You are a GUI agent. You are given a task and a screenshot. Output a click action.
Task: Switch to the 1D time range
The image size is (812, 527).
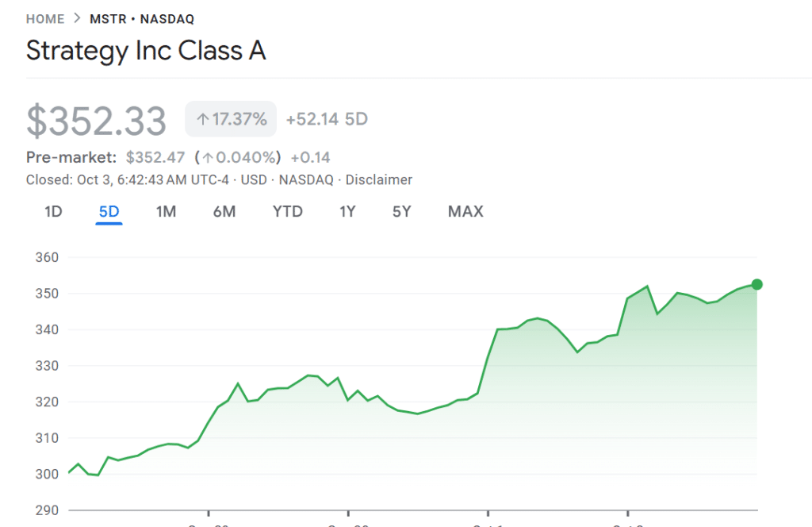click(53, 212)
